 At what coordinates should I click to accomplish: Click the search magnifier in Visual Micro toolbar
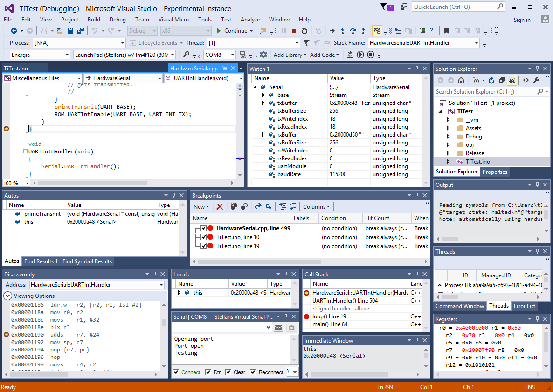[x=186, y=55]
